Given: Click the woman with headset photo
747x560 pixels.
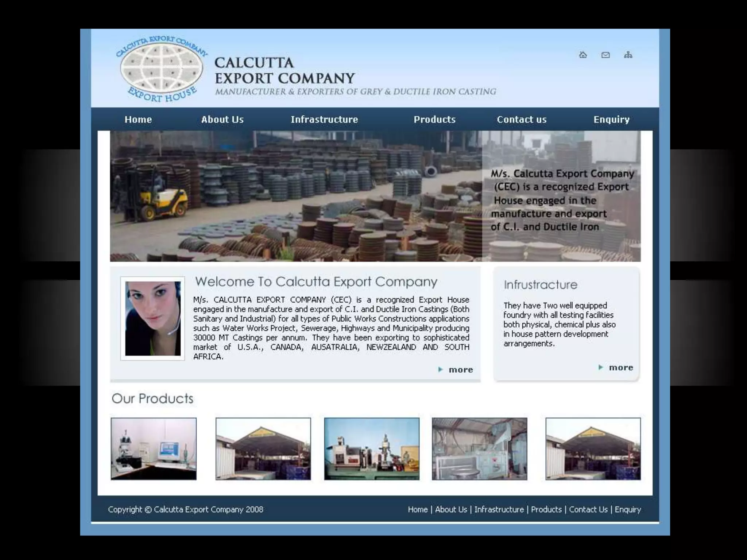Looking at the screenshot, I should 153,318.
